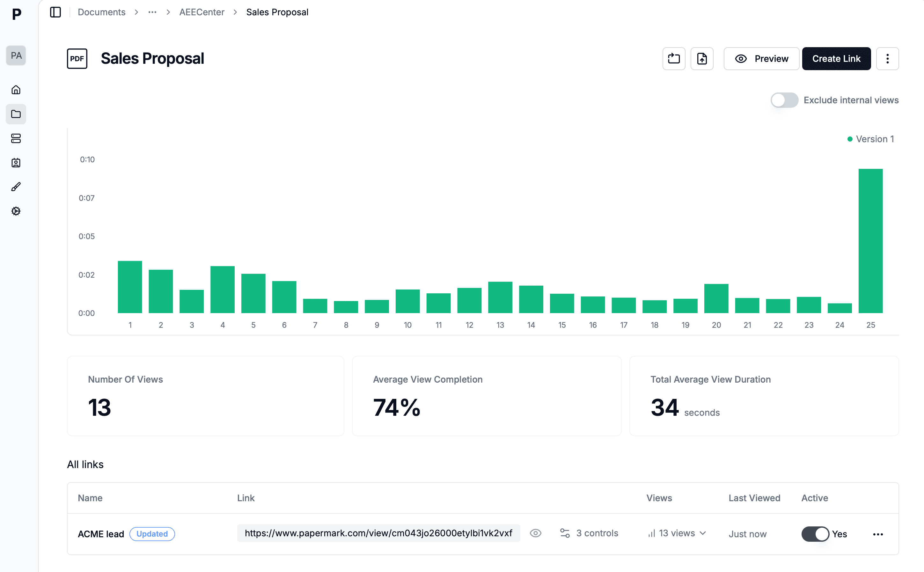Select the Documents folder icon in sidebar
Image resolution: width=924 pixels, height=572 pixels.
16,114
